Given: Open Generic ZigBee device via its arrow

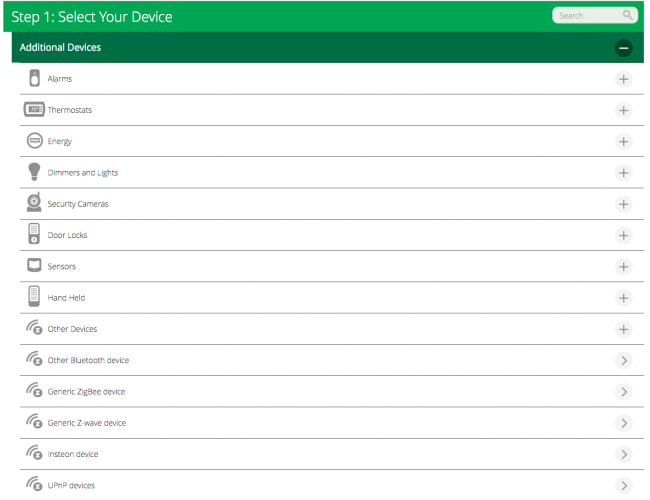Looking at the screenshot, I should pos(623,392).
